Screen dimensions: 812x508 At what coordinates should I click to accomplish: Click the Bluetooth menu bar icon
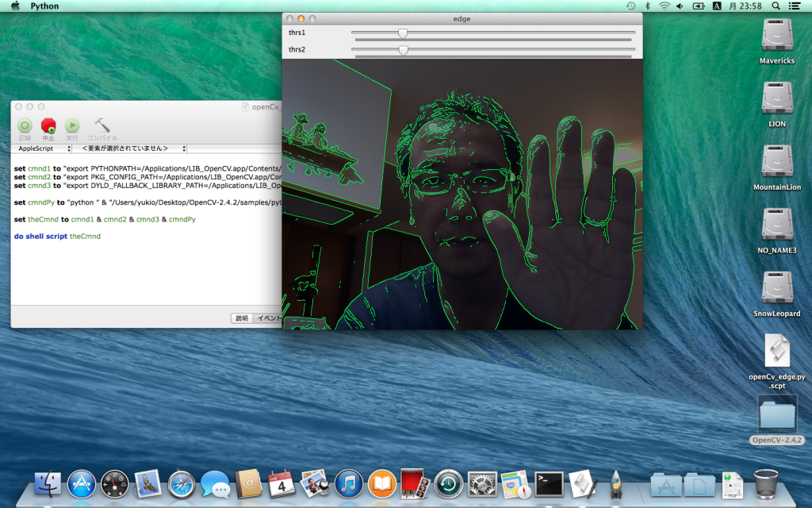647,6
